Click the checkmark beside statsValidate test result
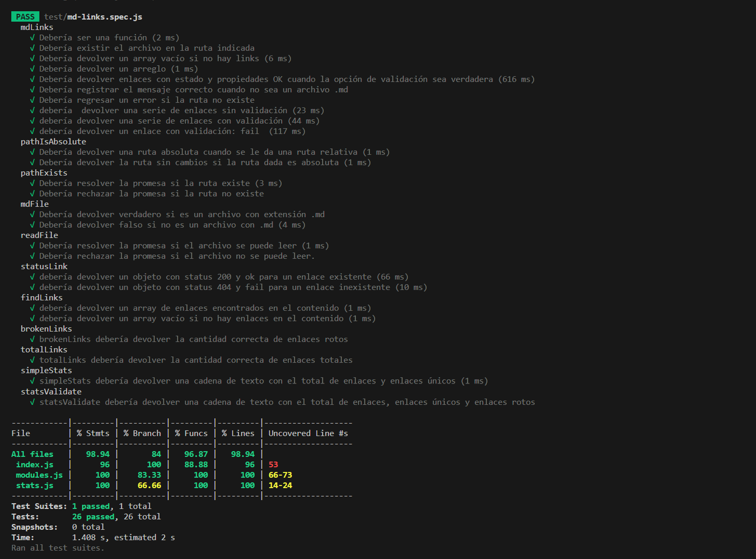 (32, 402)
